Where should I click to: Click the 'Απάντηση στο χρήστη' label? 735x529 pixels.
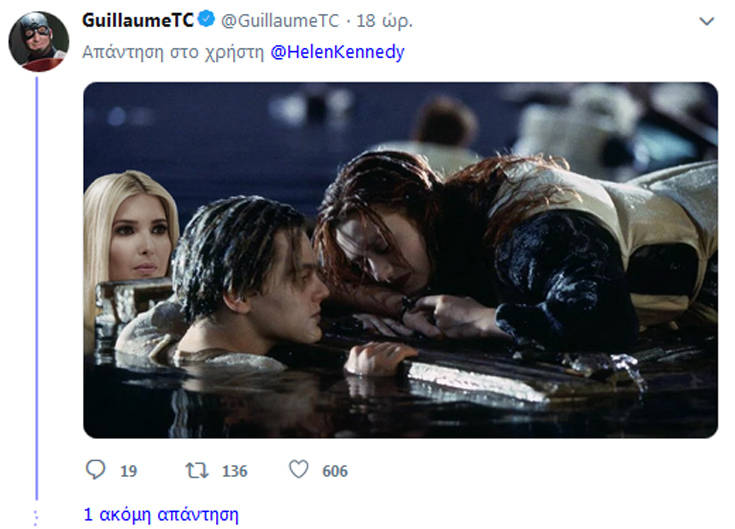(x=174, y=52)
